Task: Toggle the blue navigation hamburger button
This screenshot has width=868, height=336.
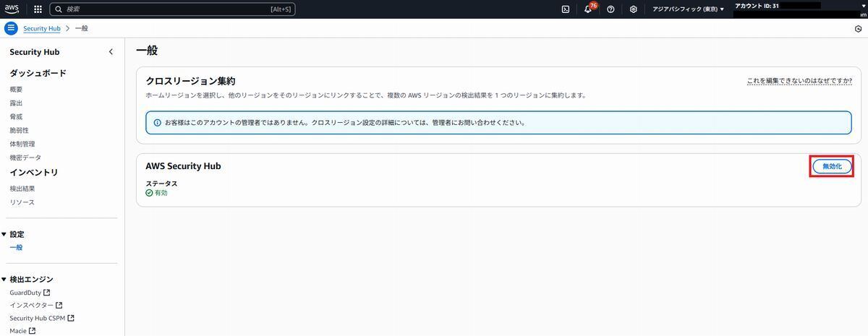Action: coord(11,28)
